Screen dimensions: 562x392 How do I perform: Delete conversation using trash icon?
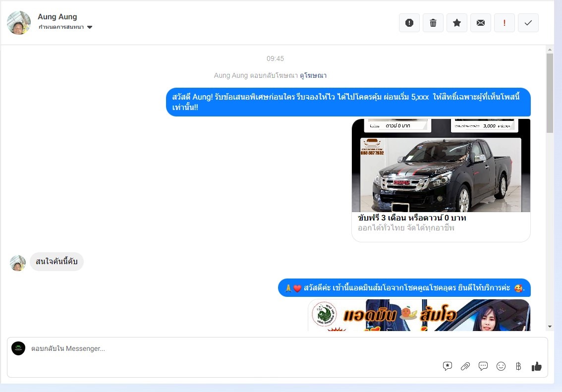433,23
